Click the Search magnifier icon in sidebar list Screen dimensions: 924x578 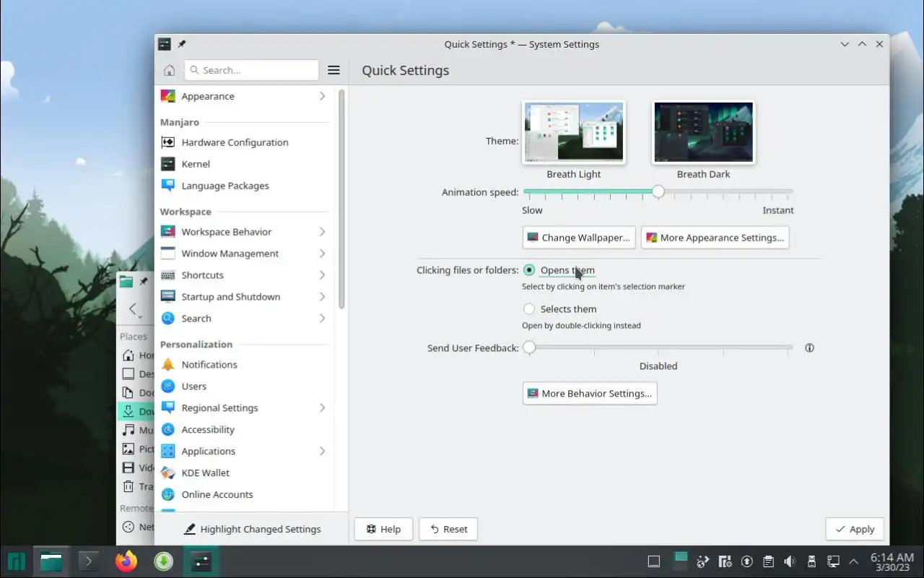[167, 319]
